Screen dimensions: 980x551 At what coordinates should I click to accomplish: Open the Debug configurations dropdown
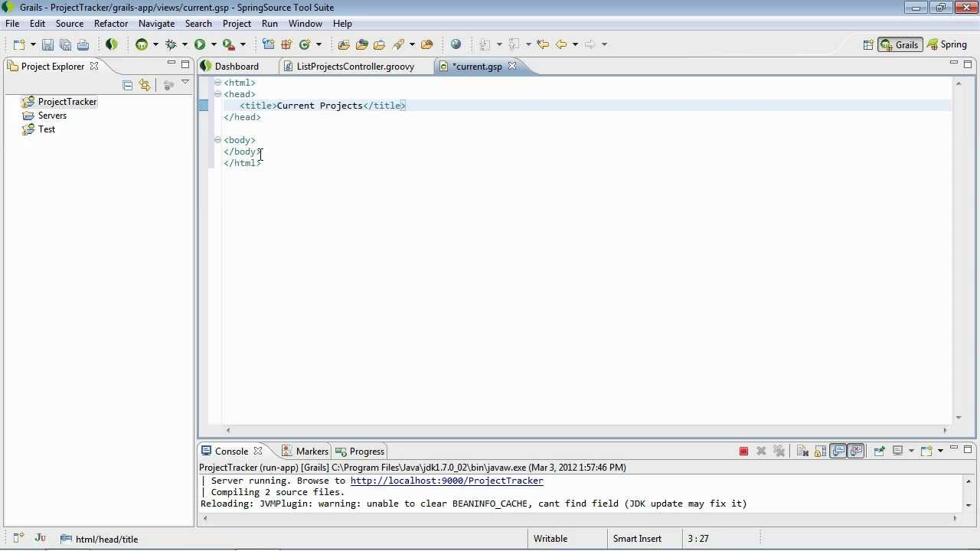(x=185, y=44)
